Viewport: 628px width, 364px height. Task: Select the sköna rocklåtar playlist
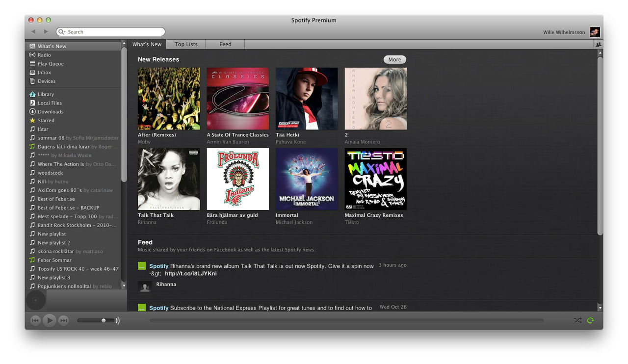[x=73, y=252]
